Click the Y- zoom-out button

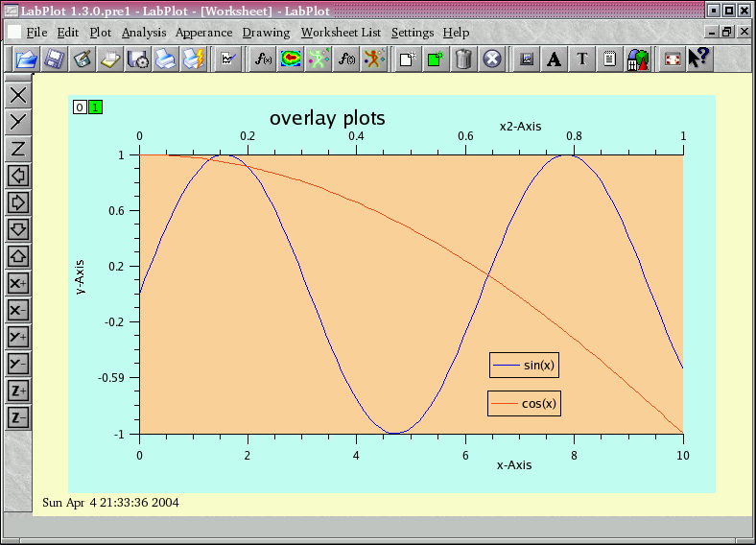pos(18,364)
